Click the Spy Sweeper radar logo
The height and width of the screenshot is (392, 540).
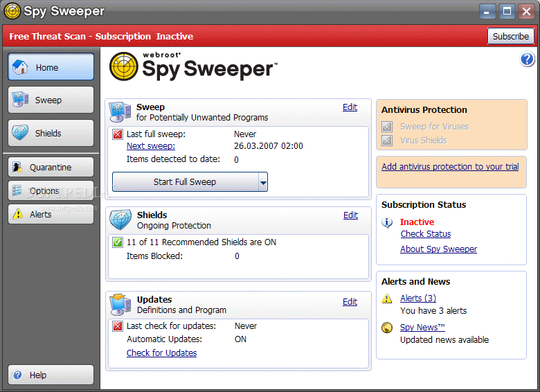[x=124, y=66]
